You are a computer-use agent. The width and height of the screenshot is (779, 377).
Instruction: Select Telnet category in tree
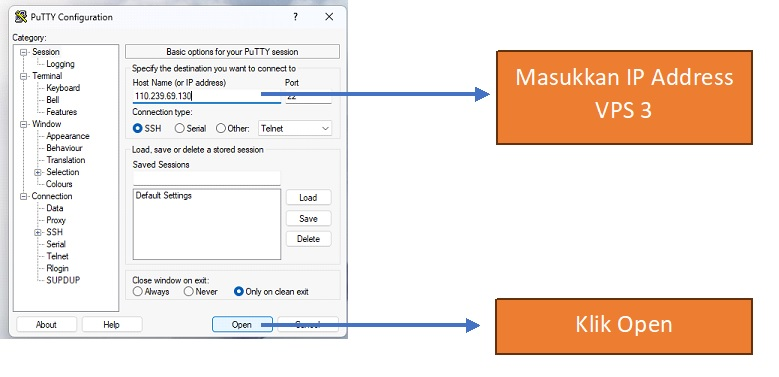pyautogui.click(x=57, y=256)
